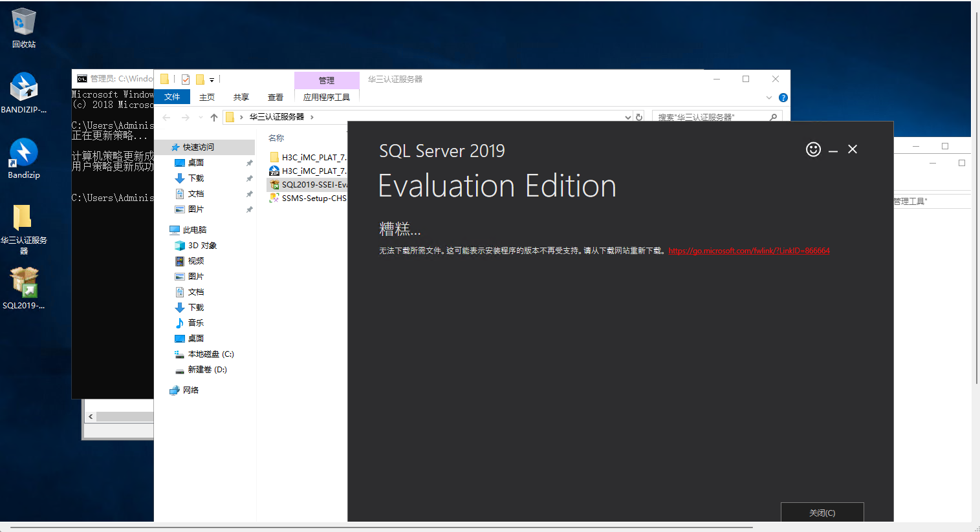Click the search box for 华三认证服务器
The width and height of the screenshot is (980, 532).
point(710,117)
